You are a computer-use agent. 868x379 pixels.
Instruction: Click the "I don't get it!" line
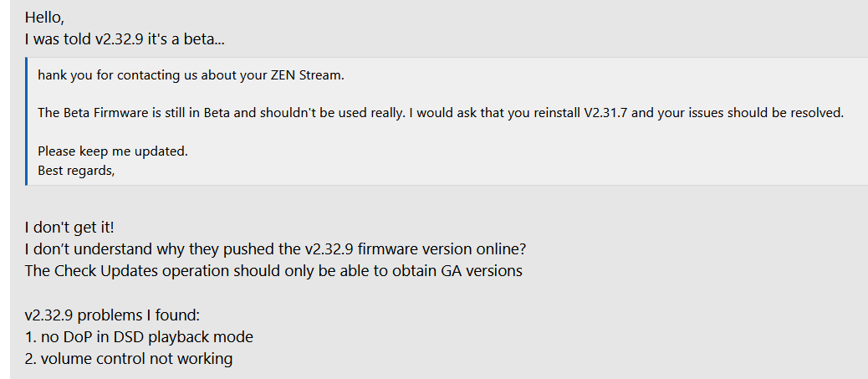coord(69,228)
